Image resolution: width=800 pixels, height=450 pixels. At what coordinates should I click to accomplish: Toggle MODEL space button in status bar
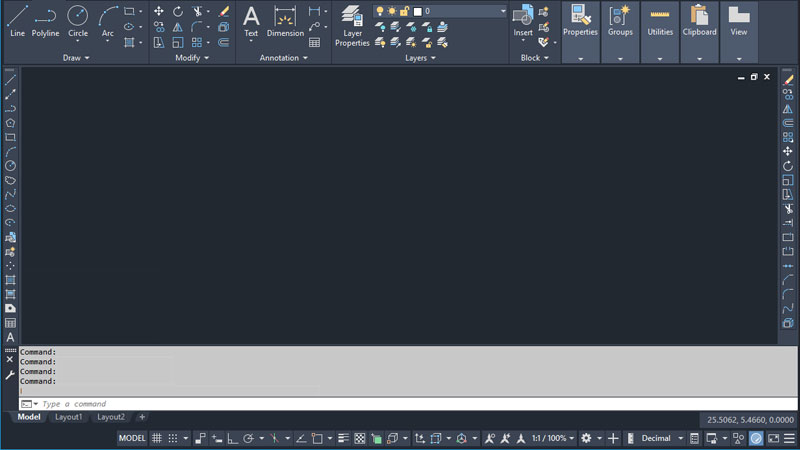132,438
